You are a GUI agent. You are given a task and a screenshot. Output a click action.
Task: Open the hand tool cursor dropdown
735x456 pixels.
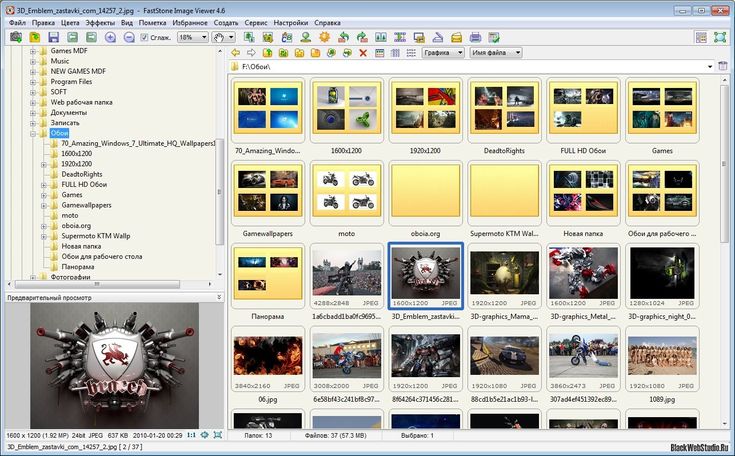[232, 37]
